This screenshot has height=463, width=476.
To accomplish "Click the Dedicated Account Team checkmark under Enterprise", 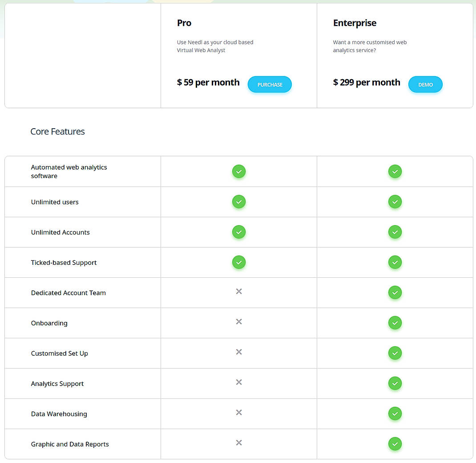I will (x=395, y=292).
